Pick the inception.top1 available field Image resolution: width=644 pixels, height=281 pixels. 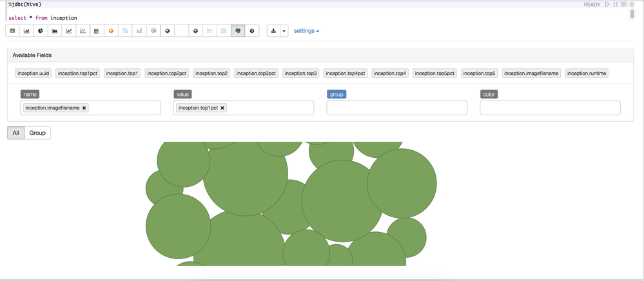pos(122,73)
